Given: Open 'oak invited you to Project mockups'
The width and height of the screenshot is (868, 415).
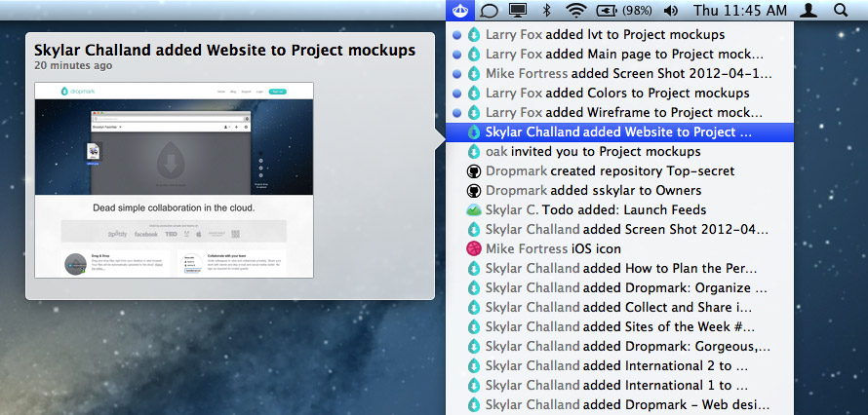Looking at the screenshot, I should [x=619, y=151].
